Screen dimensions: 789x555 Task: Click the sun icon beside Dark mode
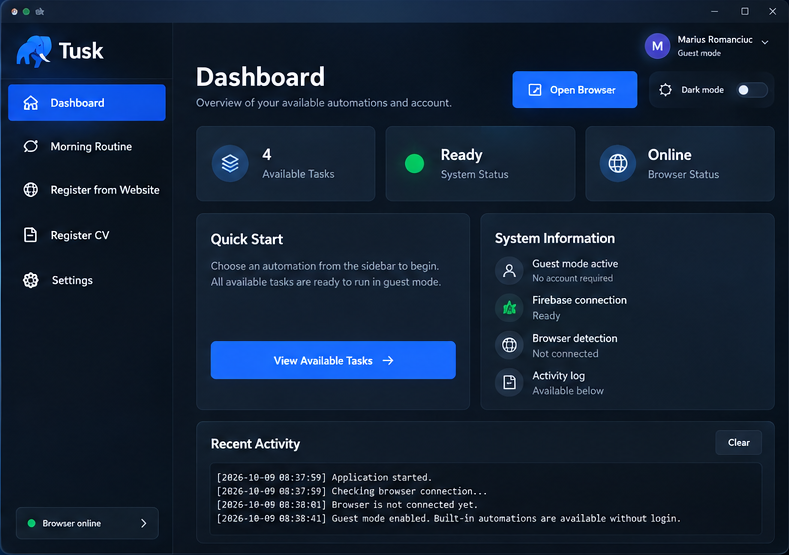tap(665, 90)
